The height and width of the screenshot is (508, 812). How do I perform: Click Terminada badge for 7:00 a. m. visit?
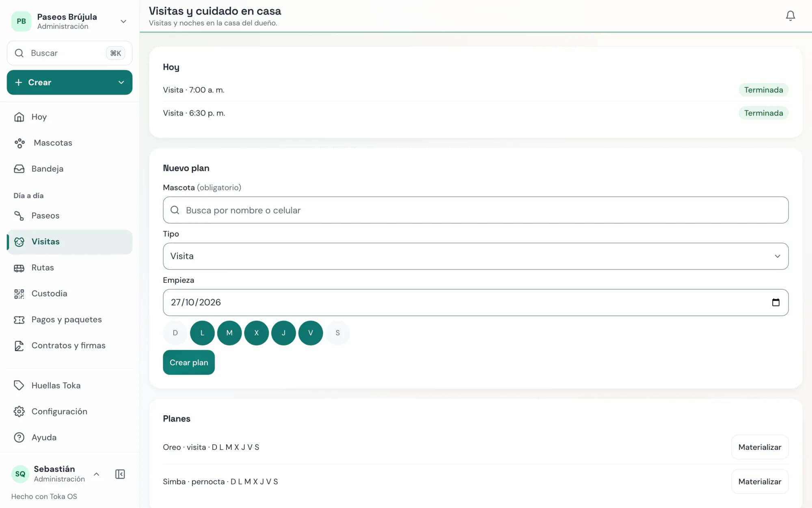763,90
